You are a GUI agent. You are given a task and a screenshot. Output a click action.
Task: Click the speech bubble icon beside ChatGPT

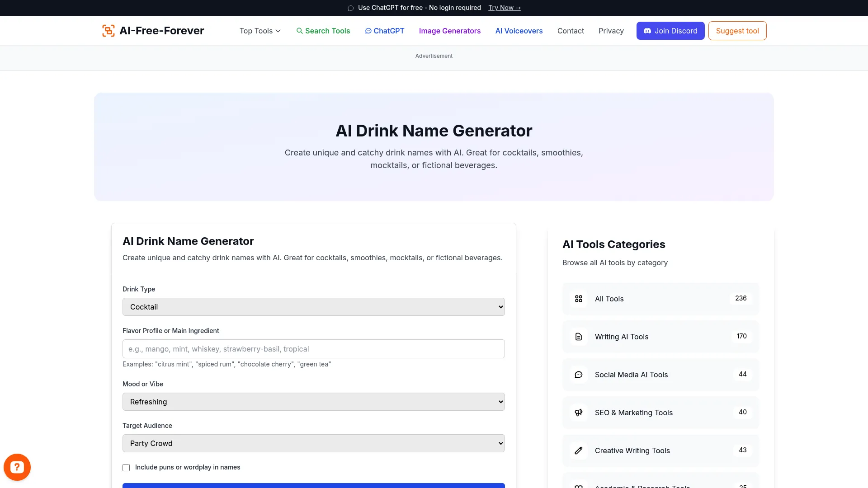click(368, 31)
